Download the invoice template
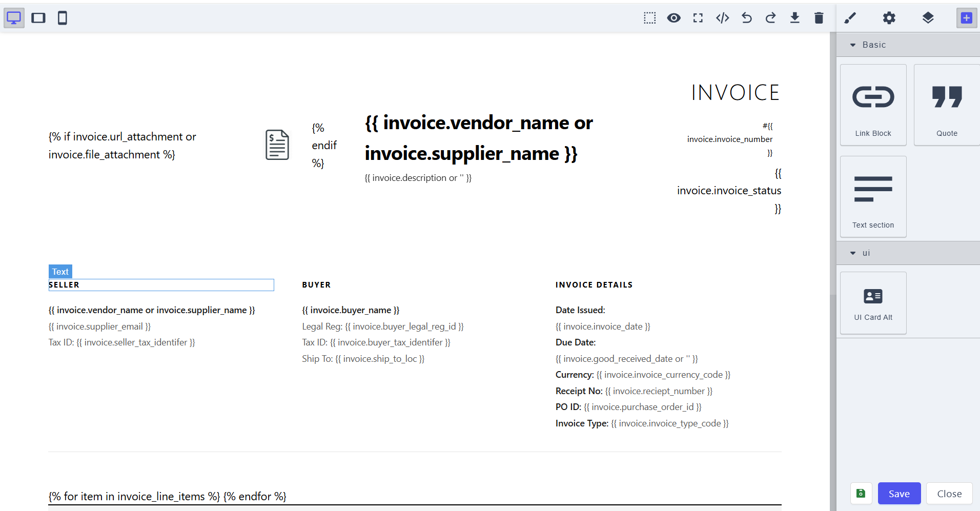 [x=794, y=17]
